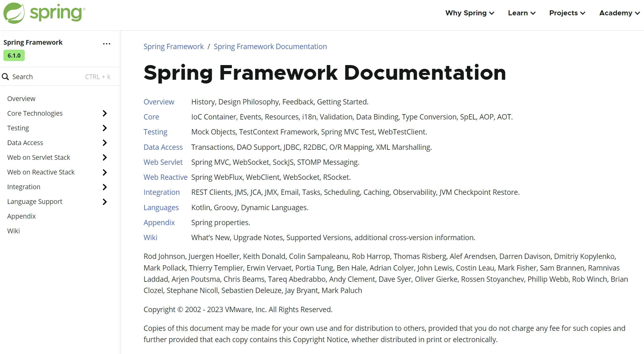Click the Spring leaf logo
This screenshot has width=644, height=354.
(x=14, y=13)
